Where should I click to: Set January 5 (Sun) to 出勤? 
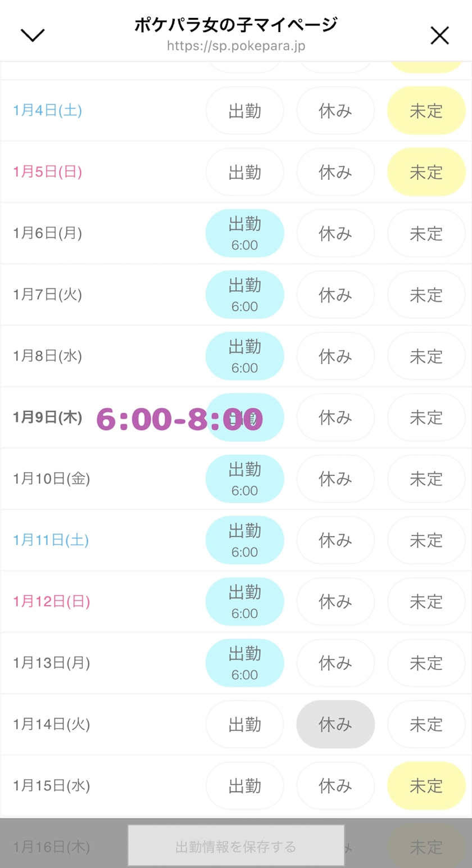(x=245, y=172)
